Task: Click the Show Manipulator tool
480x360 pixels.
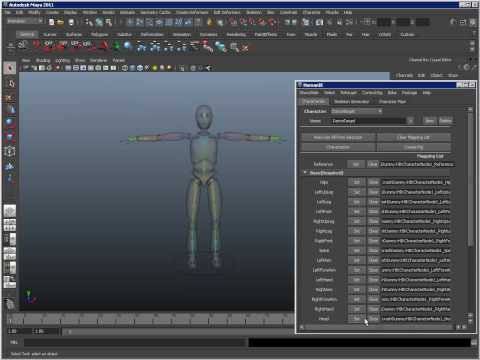Action: (10, 178)
